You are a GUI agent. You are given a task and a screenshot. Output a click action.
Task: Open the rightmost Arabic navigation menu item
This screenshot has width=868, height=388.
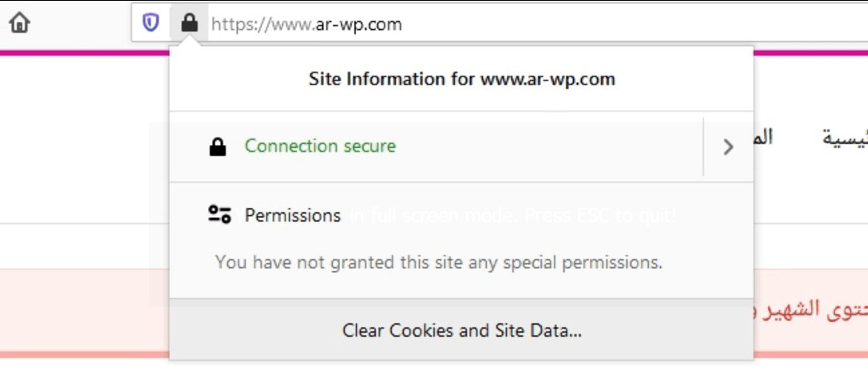pos(845,138)
